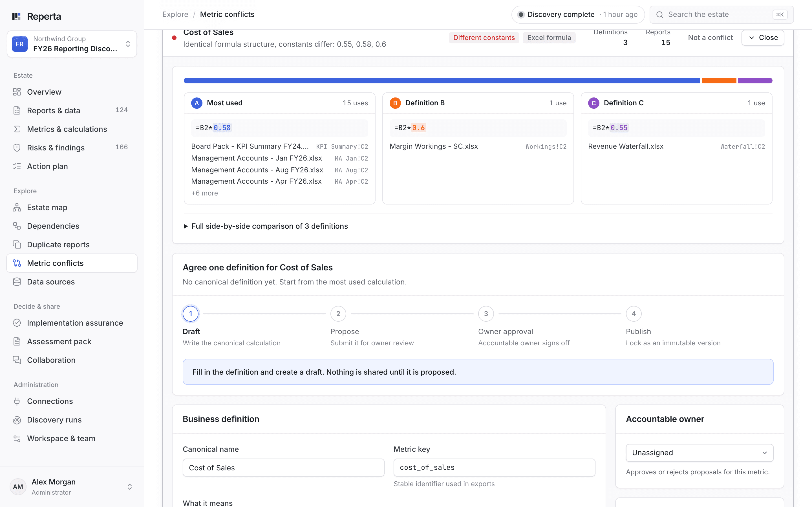Click the Risks & findings shield icon

[17, 148]
